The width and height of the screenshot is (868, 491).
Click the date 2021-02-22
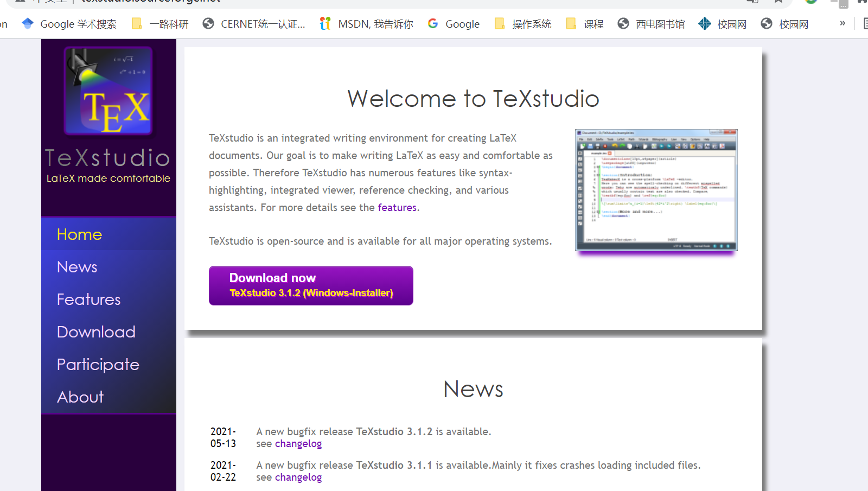click(x=224, y=471)
